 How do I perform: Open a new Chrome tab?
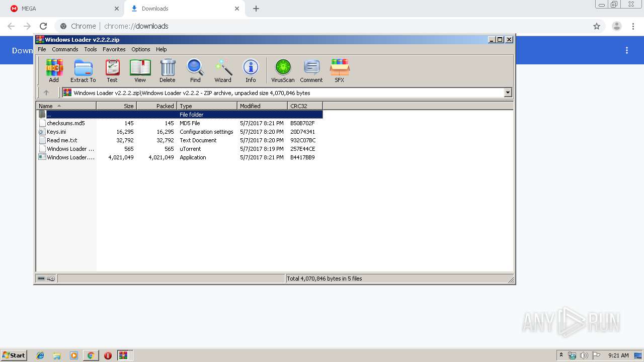(x=256, y=9)
